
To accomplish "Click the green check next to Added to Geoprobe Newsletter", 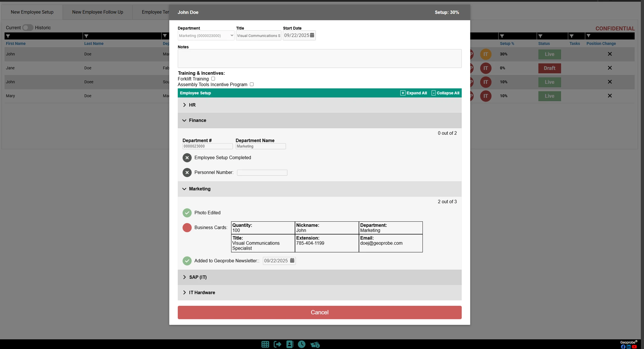I will click(187, 261).
